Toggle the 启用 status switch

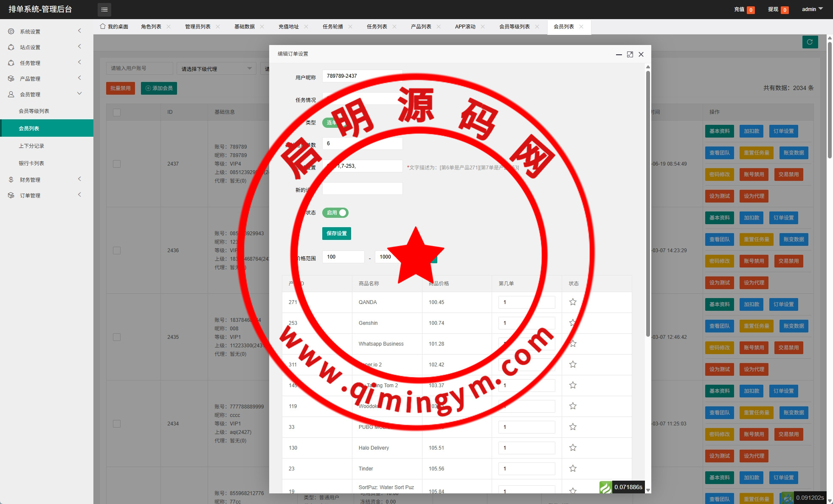pos(335,213)
